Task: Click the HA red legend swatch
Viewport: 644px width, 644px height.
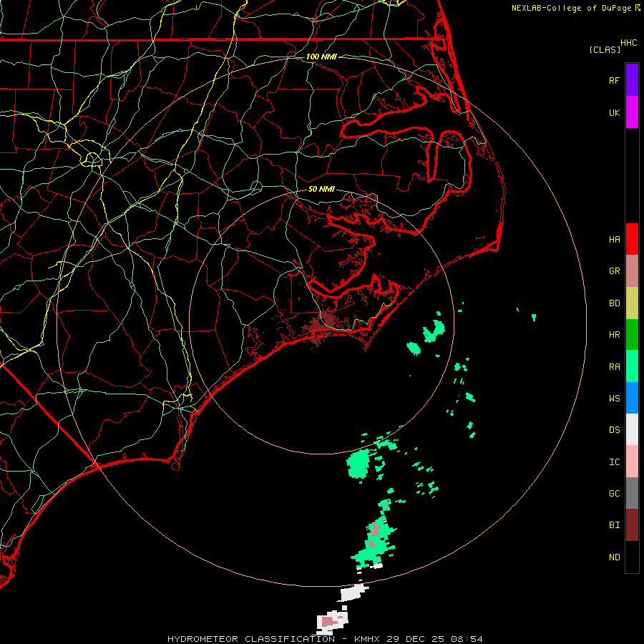Action: (x=632, y=239)
